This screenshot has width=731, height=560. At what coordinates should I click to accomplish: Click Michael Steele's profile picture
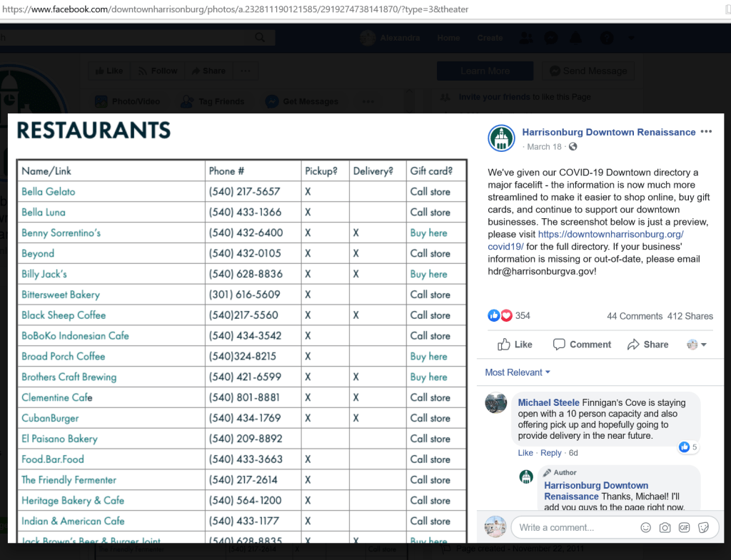click(x=495, y=403)
